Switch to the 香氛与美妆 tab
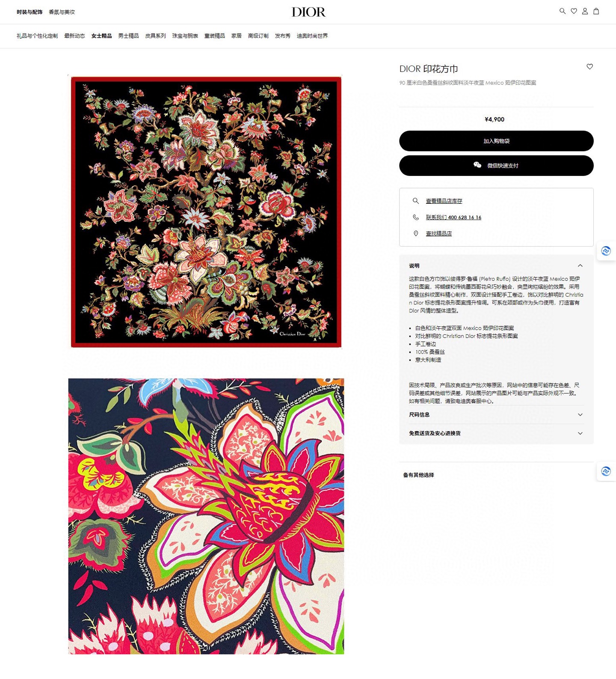Screen dimensions: 616x679 point(62,12)
